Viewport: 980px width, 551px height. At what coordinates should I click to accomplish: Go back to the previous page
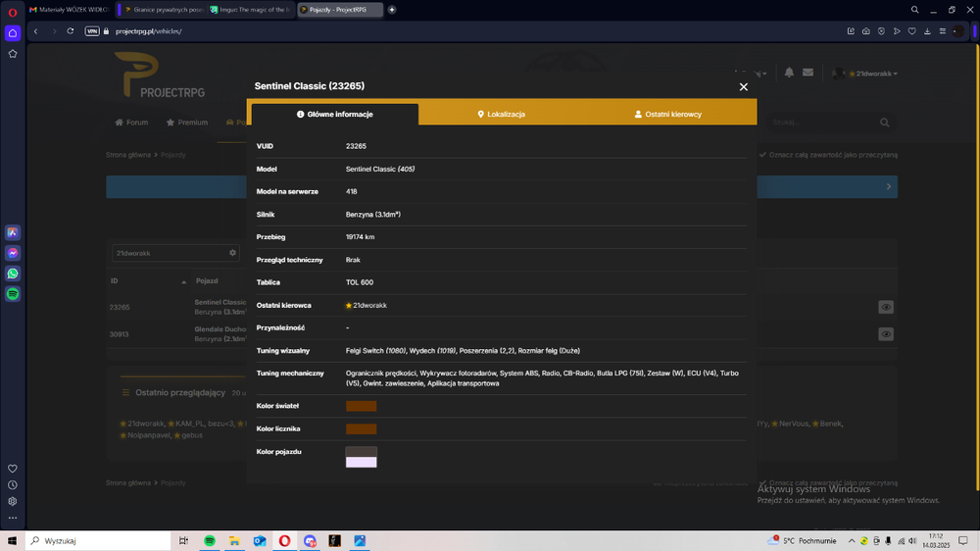36,31
